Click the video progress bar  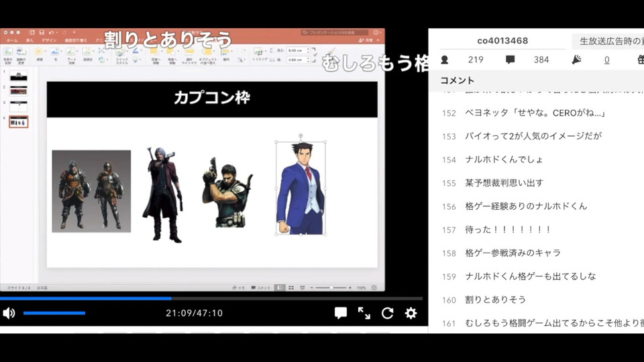point(211,298)
